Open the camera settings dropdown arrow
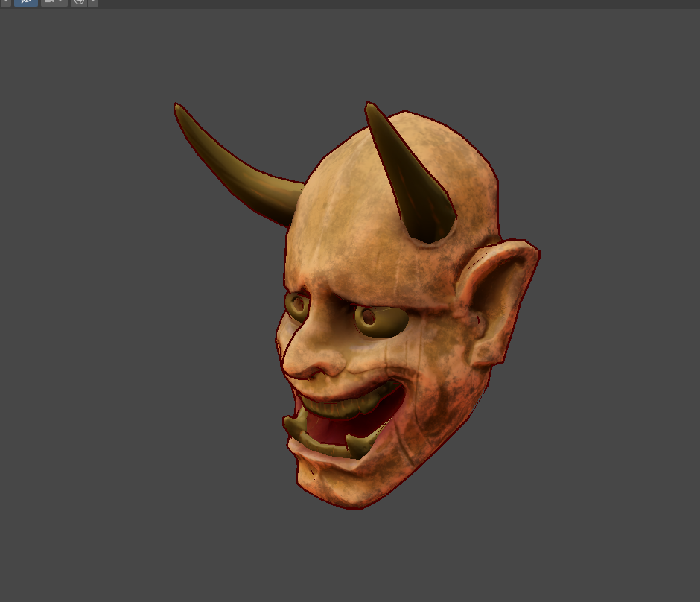 click(61, 2)
